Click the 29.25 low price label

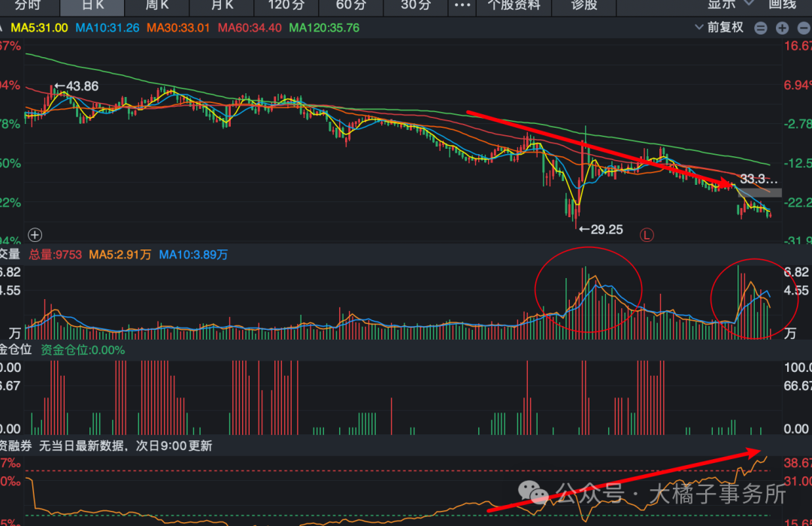click(x=601, y=229)
